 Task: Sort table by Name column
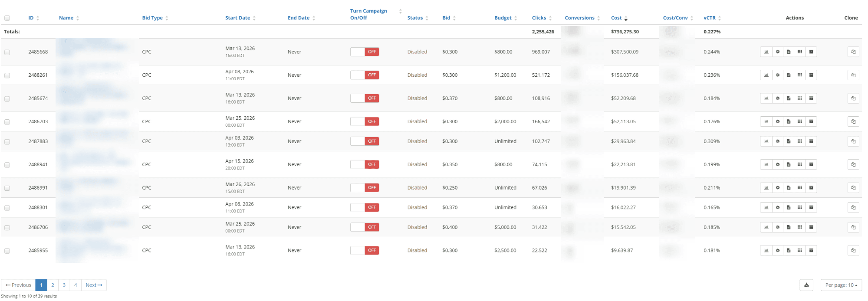[69, 18]
